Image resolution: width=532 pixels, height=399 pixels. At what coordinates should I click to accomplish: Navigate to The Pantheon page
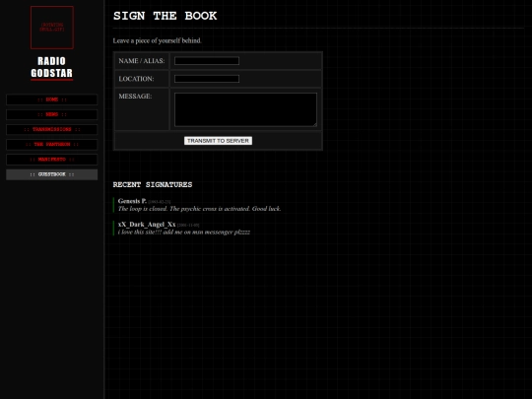(x=52, y=145)
